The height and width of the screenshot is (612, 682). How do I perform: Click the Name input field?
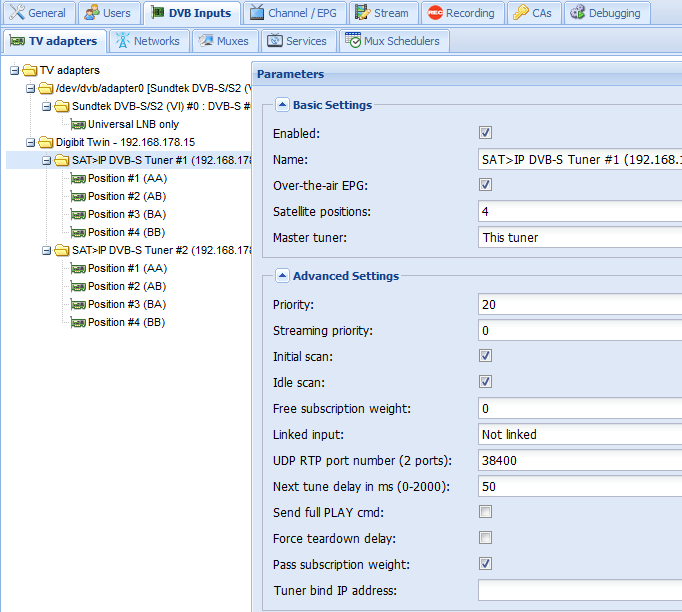580,160
